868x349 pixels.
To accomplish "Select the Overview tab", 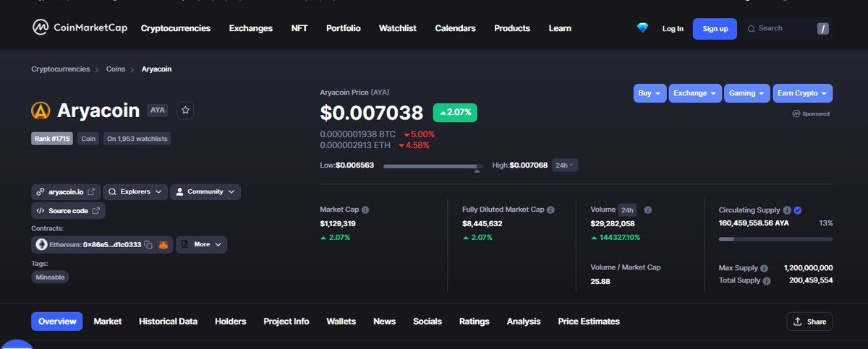I will 57,322.
